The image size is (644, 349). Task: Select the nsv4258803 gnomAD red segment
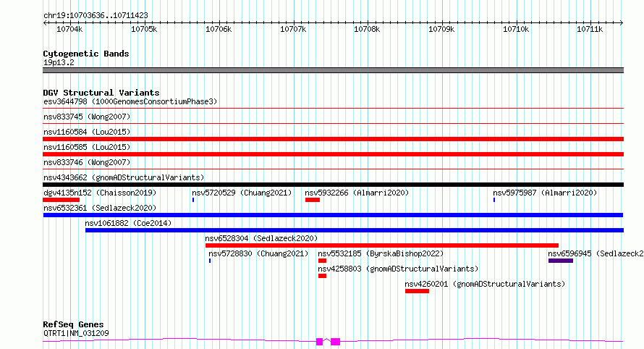click(x=323, y=276)
